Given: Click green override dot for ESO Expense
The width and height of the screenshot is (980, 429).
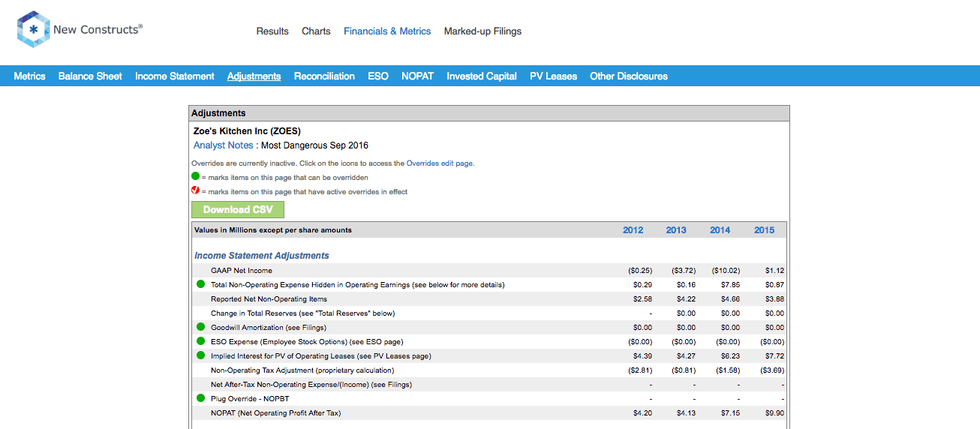Looking at the screenshot, I should tap(200, 341).
